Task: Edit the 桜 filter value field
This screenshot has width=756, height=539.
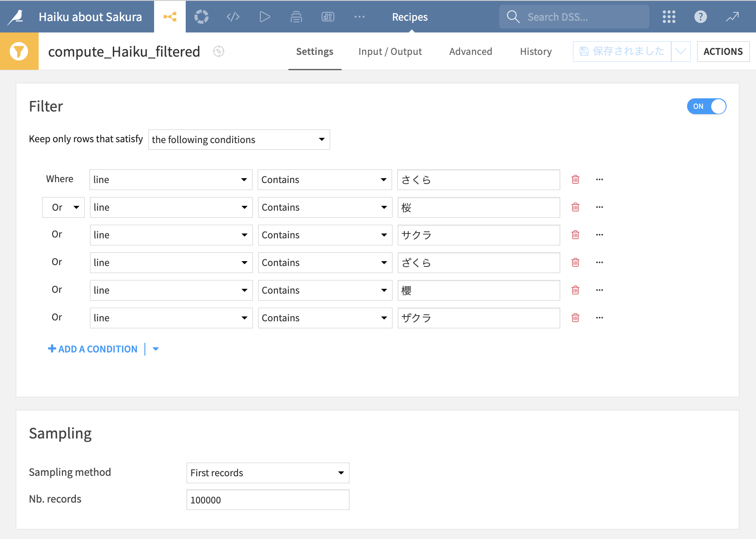Action: (x=479, y=207)
